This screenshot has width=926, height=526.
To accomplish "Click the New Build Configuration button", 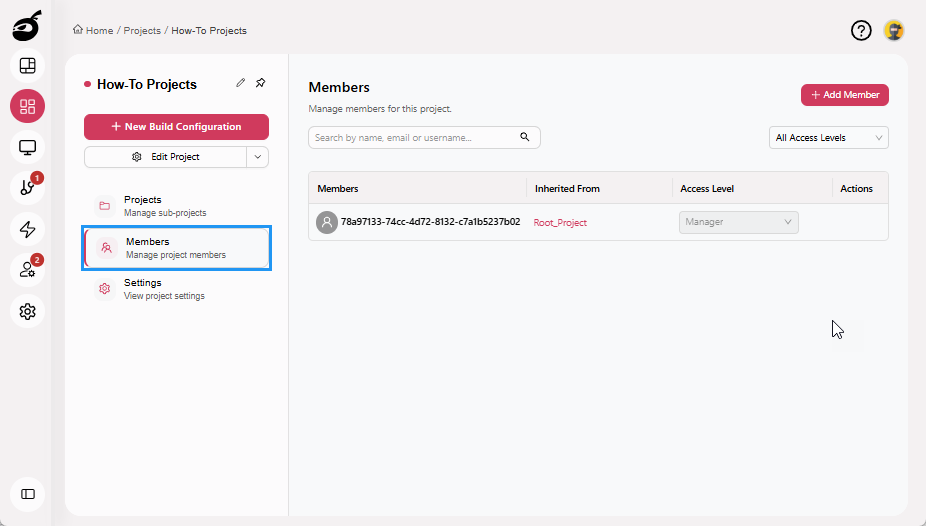I will (x=177, y=127).
